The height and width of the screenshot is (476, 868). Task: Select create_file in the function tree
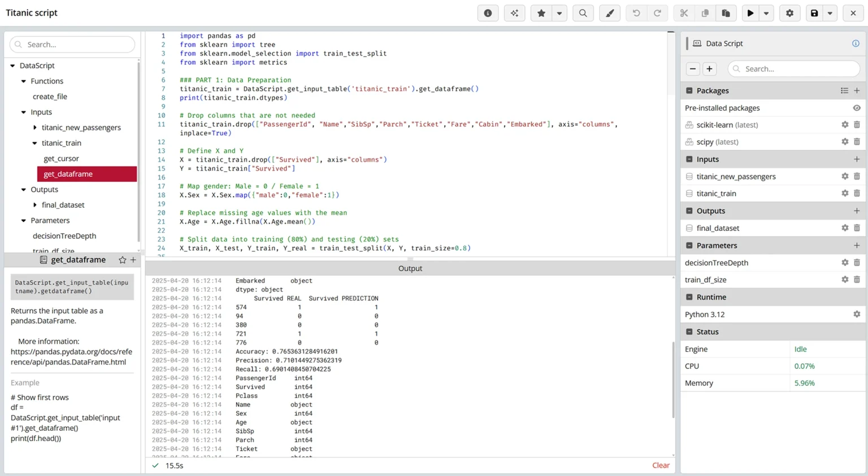[x=50, y=97]
